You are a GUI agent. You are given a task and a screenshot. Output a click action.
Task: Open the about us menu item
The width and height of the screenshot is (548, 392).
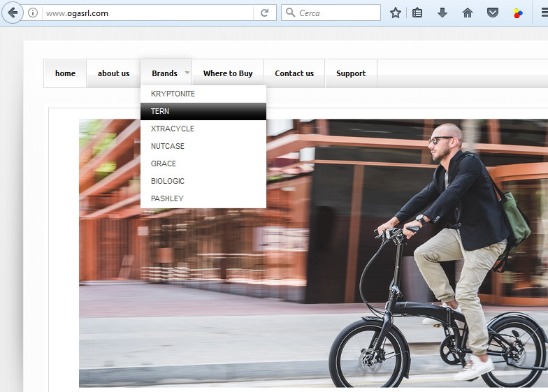coord(113,73)
